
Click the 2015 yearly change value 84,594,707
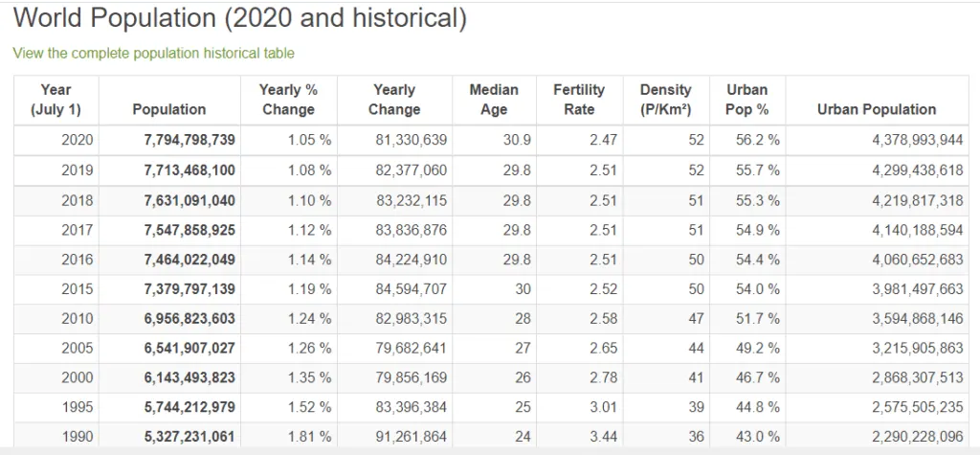point(412,289)
